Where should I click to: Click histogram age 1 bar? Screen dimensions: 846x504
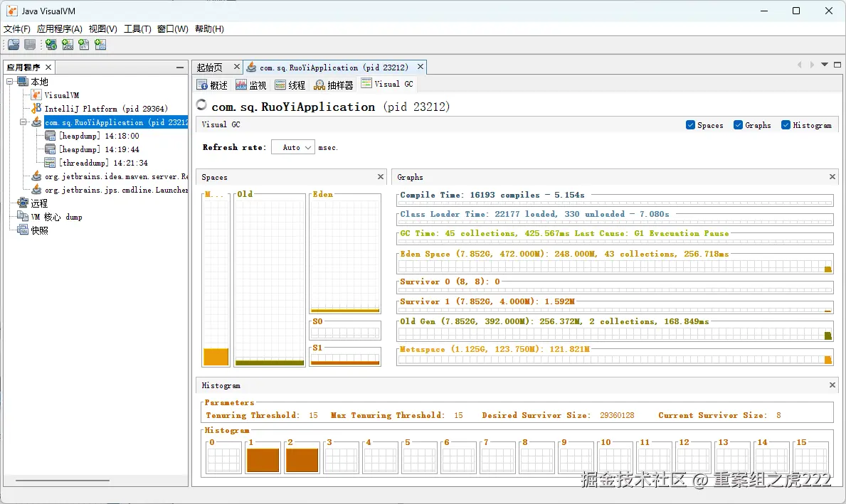[x=263, y=461]
